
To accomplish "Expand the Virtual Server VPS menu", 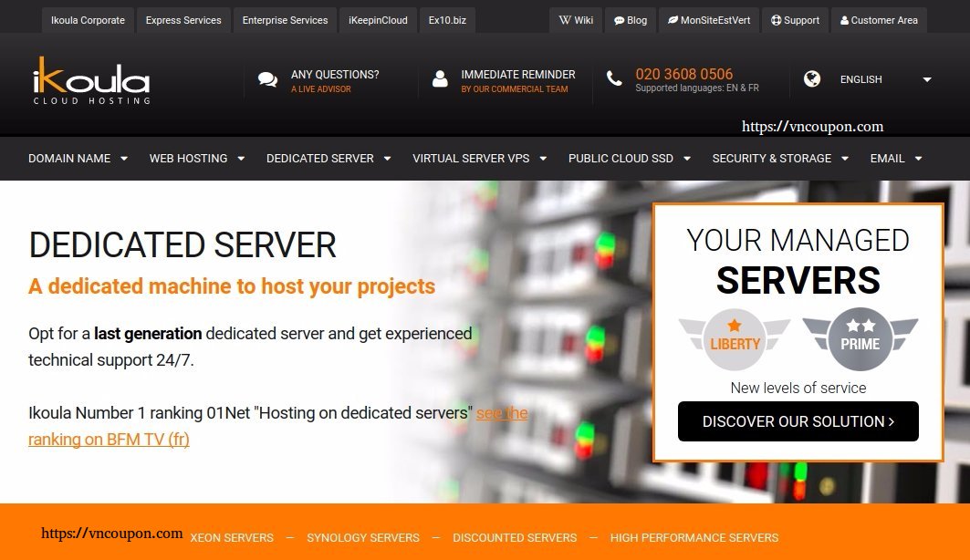I will pos(479,158).
